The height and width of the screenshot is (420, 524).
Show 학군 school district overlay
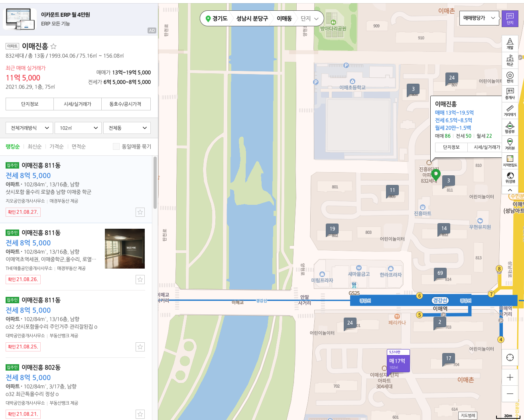[x=510, y=60]
